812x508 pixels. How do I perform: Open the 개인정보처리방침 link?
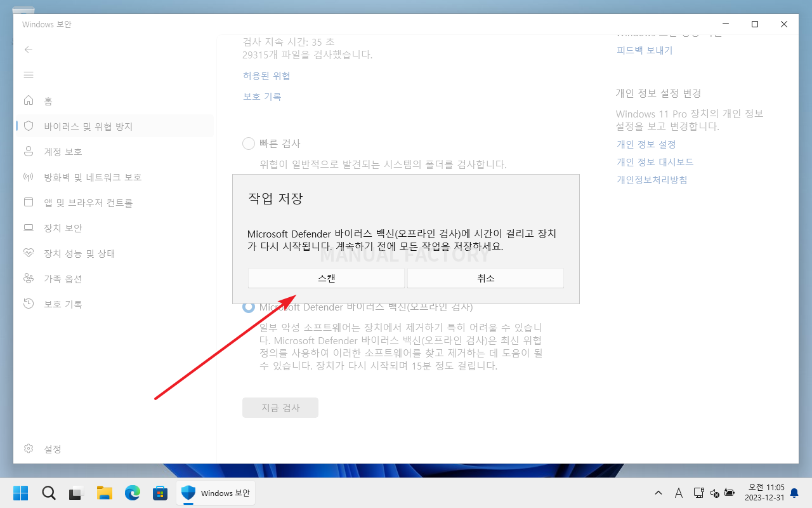click(x=652, y=180)
